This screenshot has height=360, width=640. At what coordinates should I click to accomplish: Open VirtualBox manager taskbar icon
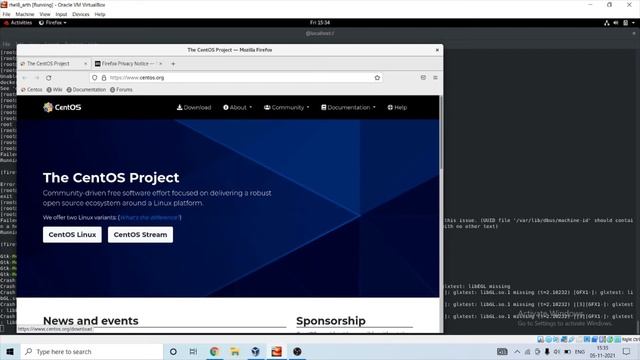coord(256,351)
